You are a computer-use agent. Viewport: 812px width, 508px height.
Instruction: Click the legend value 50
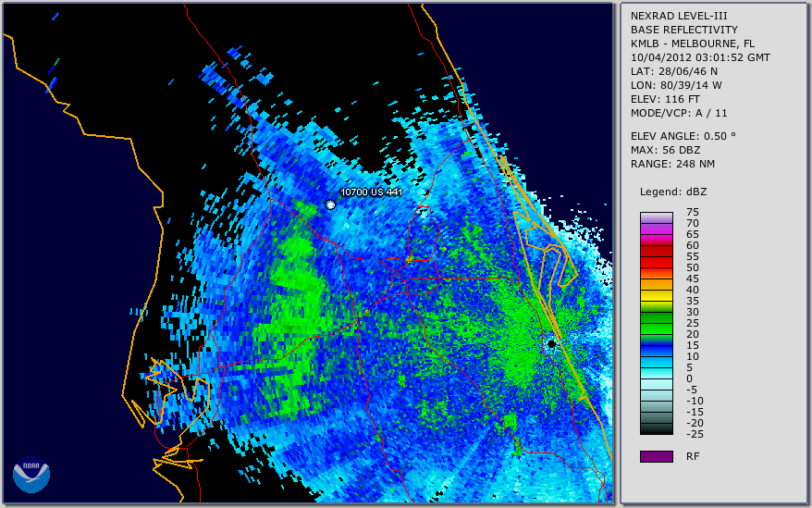693,267
